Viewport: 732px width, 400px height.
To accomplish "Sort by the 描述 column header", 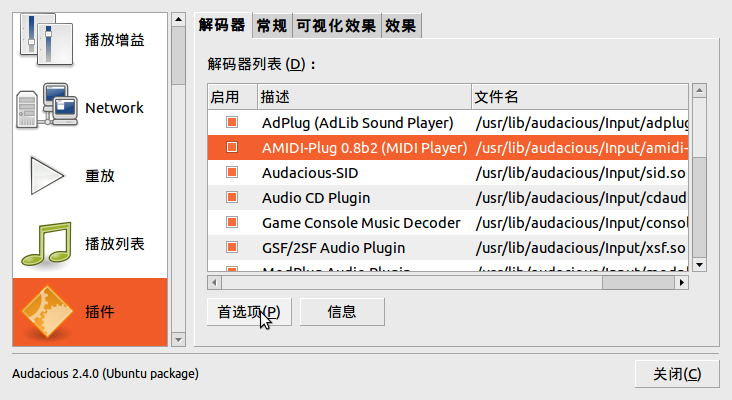I will click(x=363, y=97).
